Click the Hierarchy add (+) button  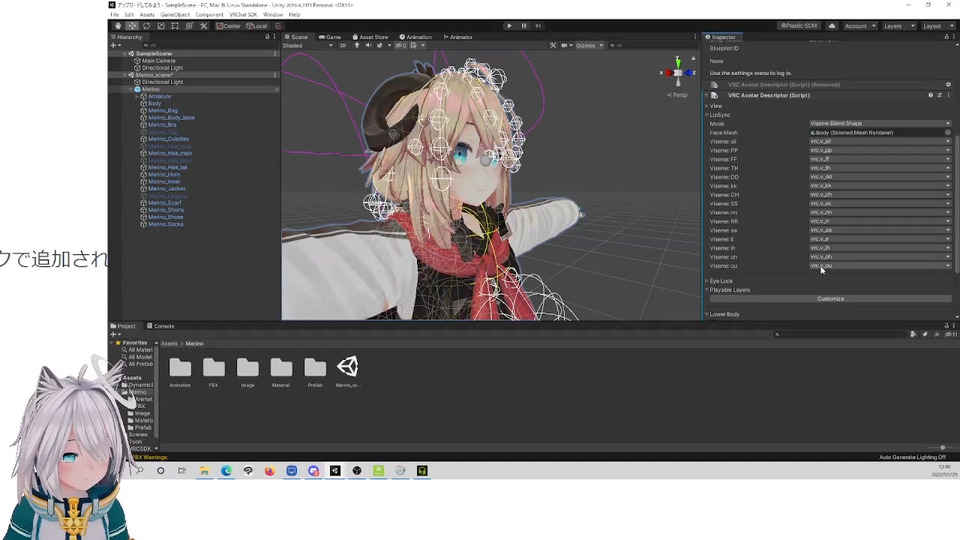pyautogui.click(x=114, y=45)
